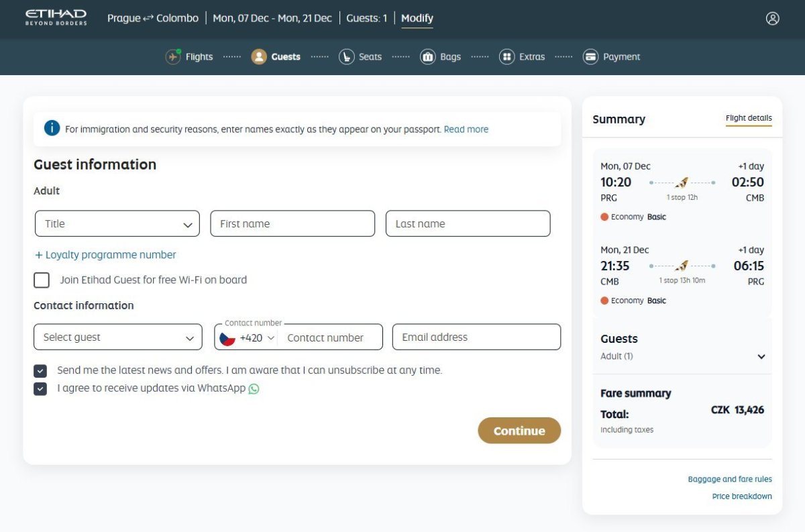Open the Title dropdown
Image resolution: width=805 pixels, height=532 pixels.
[x=117, y=223]
